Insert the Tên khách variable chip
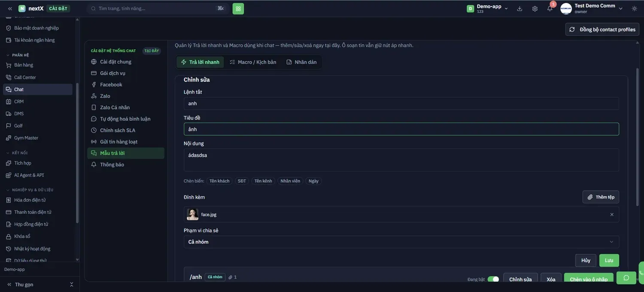This screenshot has height=292, width=644. coord(219,181)
